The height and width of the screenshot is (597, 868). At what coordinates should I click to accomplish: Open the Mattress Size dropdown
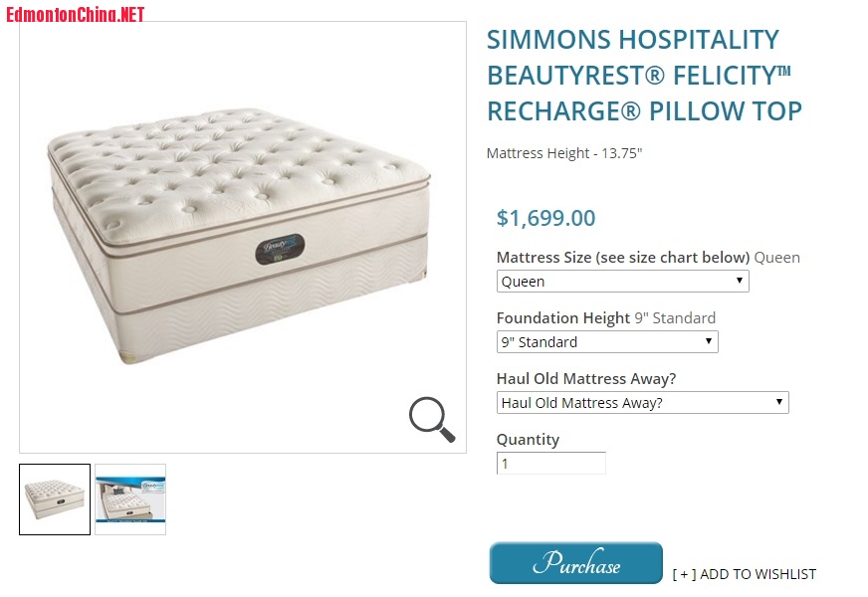point(622,282)
